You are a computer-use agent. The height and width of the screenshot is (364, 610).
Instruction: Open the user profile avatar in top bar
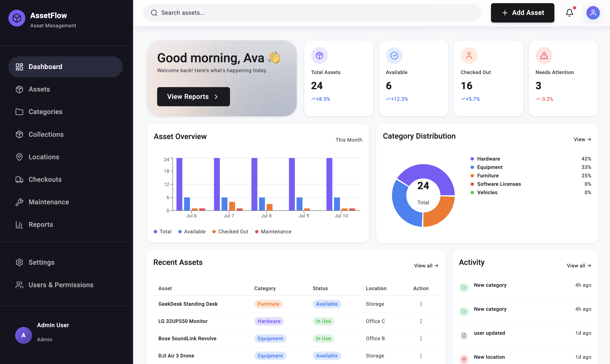593,13
